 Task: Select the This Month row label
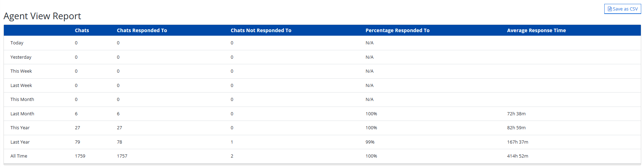point(22,100)
